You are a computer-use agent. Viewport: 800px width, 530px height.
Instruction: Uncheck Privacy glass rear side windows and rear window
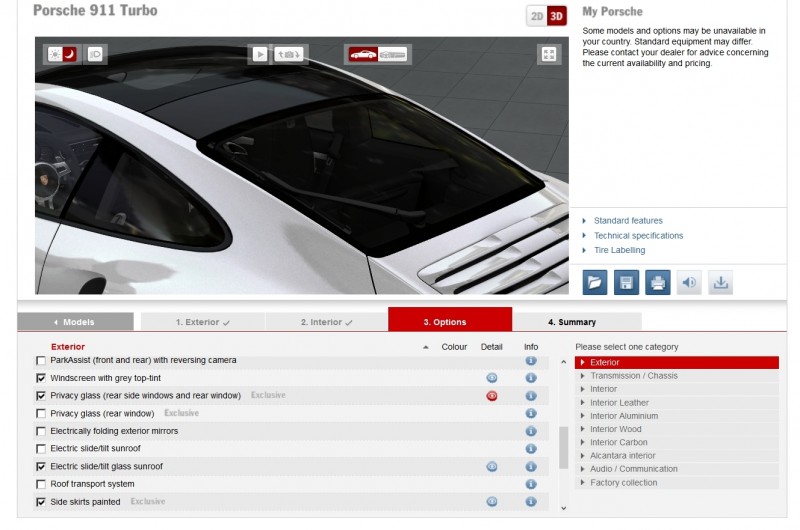[41, 396]
